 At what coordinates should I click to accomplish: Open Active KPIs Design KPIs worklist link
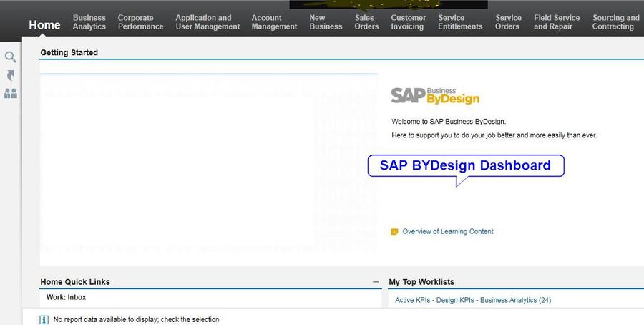click(x=473, y=300)
